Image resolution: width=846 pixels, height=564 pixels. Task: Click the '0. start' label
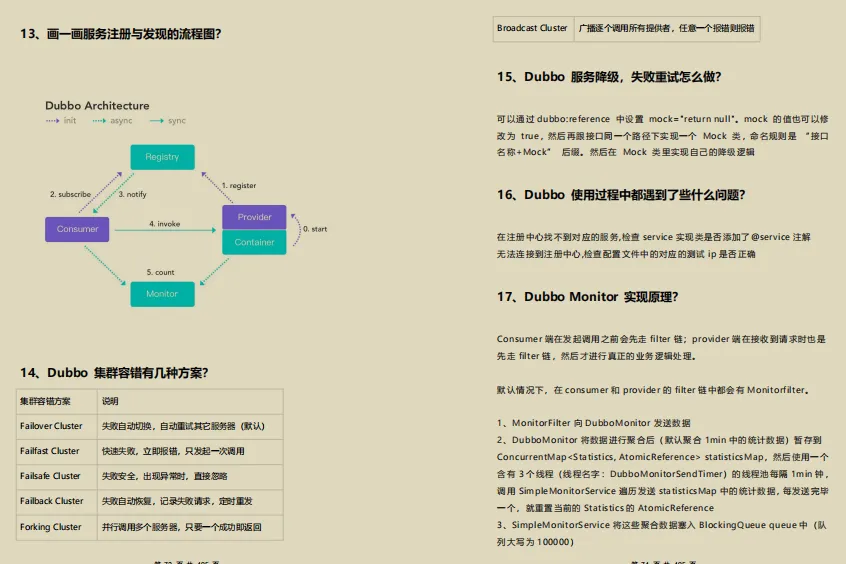tap(315, 229)
